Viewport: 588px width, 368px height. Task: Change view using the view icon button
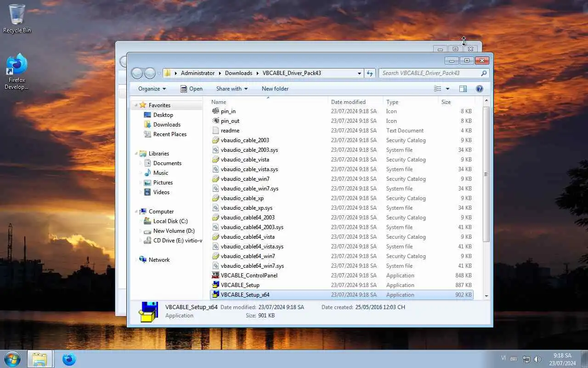click(438, 89)
